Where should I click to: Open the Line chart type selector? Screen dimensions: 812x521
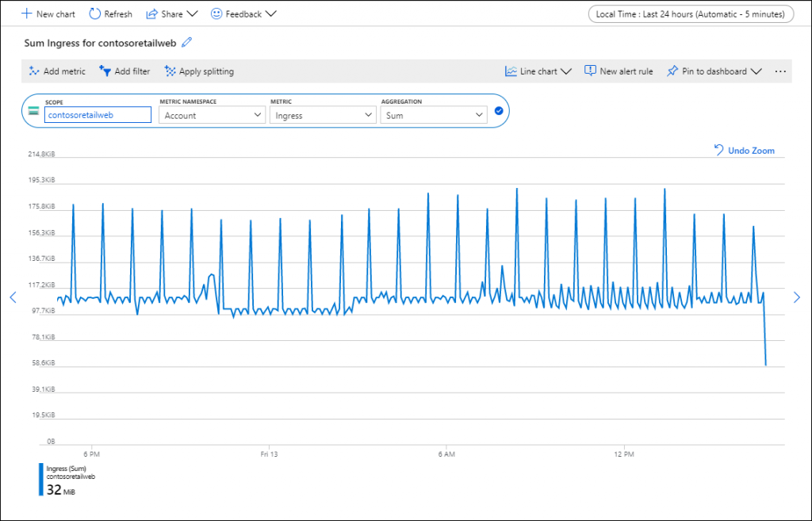point(538,71)
